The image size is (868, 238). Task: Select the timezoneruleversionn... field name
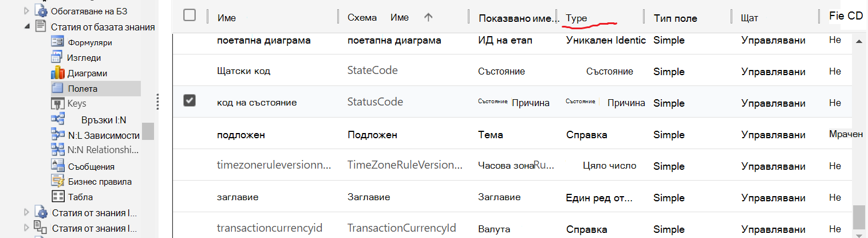[x=274, y=165]
